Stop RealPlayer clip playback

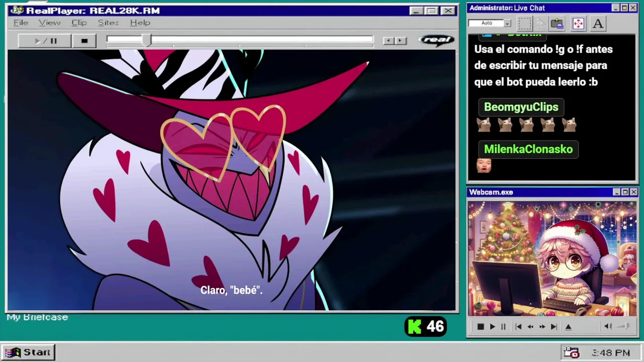pyautogui.click(x=84, y=41)
